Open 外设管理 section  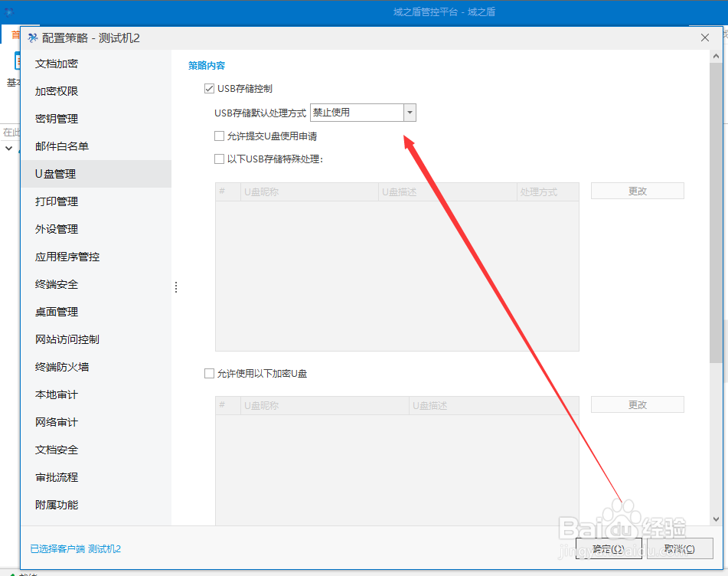(x=96, y=229)
